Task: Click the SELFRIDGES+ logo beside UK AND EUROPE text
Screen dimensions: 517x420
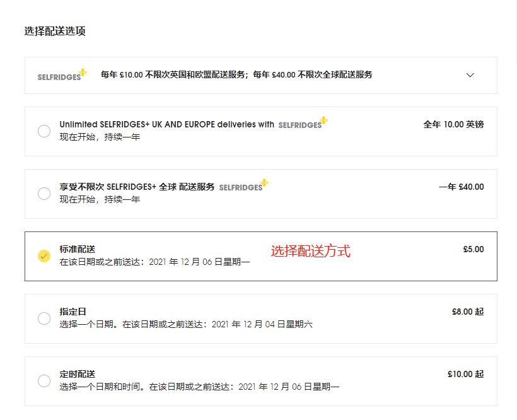Action: (303, 123)
